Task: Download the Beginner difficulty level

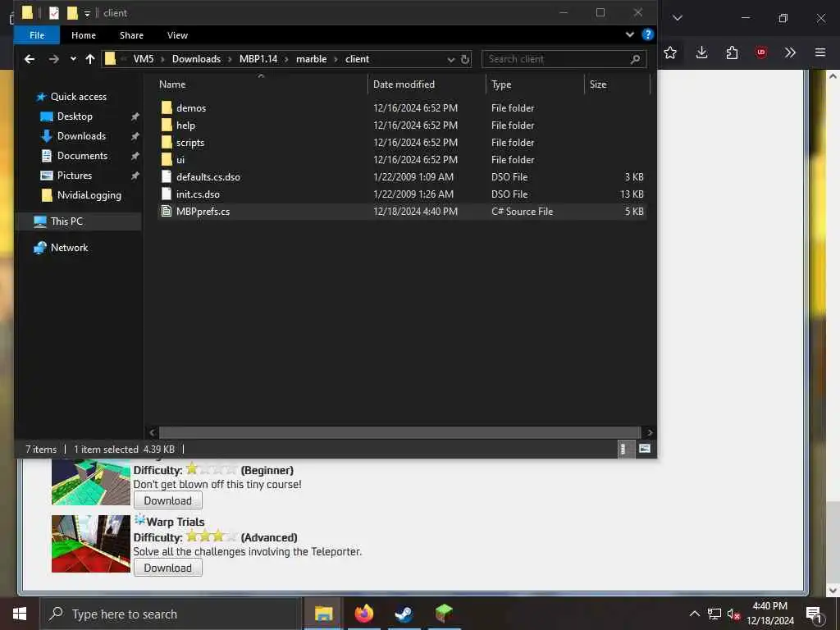Action: [x=167, y=500]
